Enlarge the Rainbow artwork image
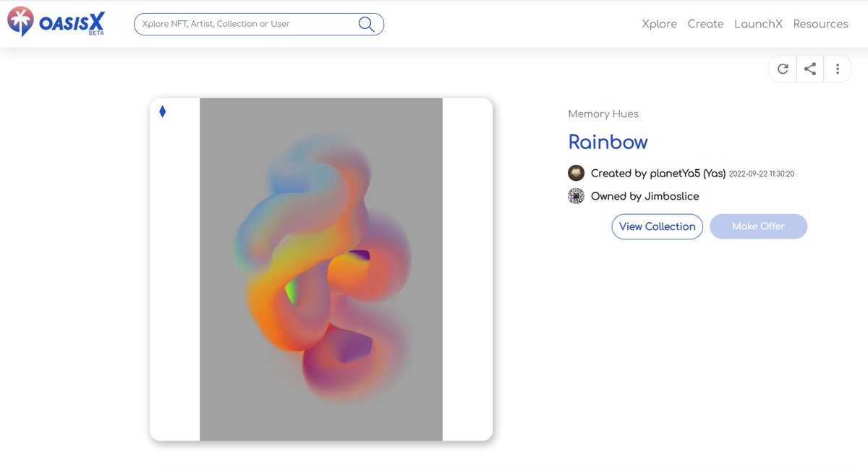The image size is (868, 468). point(321,269)
